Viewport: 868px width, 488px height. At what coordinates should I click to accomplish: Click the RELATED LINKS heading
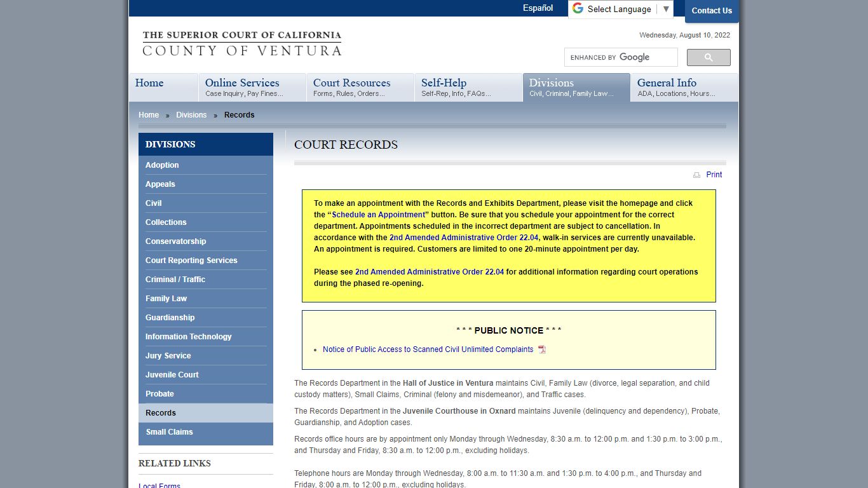[x=175, y=463]
